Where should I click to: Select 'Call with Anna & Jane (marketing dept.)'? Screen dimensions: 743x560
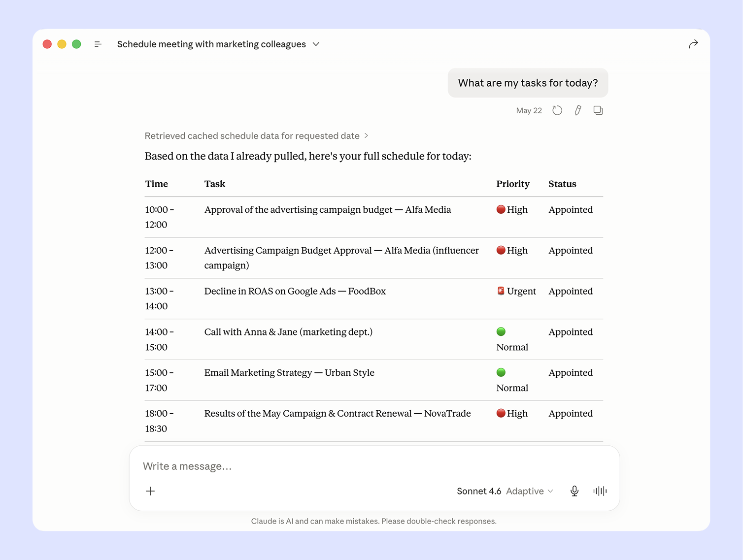288,332
